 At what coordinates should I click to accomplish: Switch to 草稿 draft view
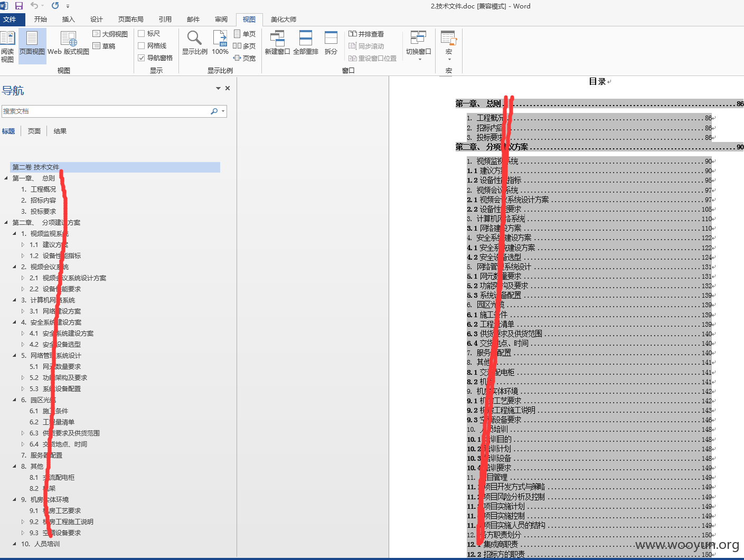coord(104,46)
